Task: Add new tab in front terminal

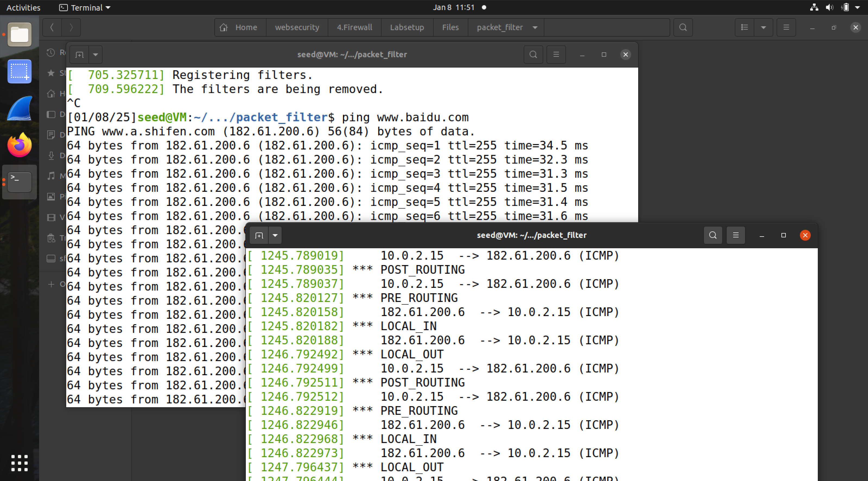Action: coord(259,235)
